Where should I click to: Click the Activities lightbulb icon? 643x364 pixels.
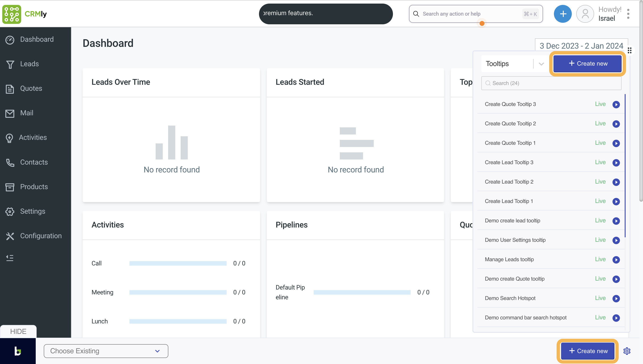(10, 138)
